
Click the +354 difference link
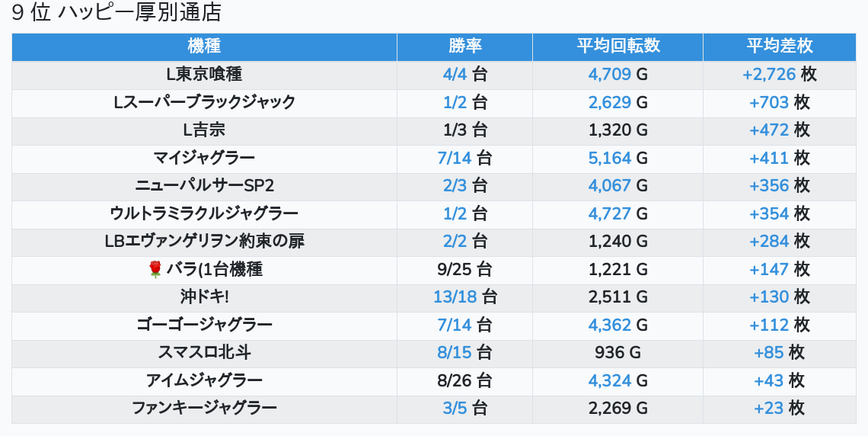[x=769, y=213]
